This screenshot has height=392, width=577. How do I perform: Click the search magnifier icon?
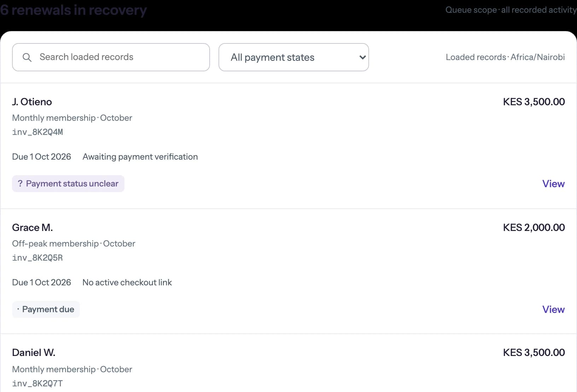[27, 57]
